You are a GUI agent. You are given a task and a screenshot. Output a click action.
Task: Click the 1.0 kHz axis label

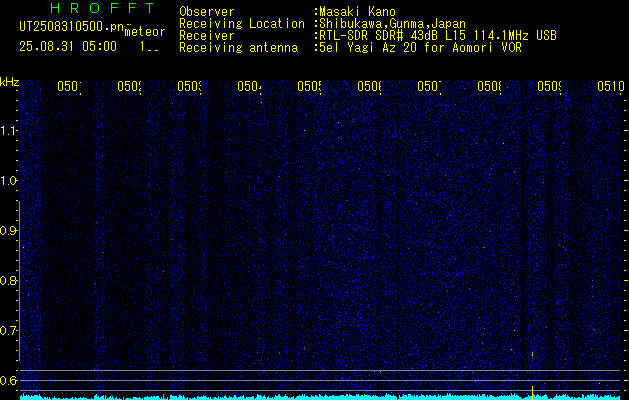(x=9, y=181)
